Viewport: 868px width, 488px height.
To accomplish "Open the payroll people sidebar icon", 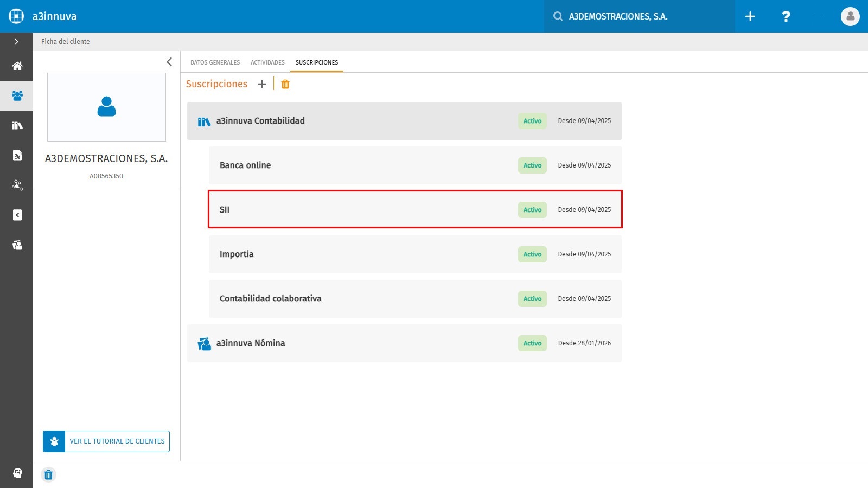I will click(17, 245).
